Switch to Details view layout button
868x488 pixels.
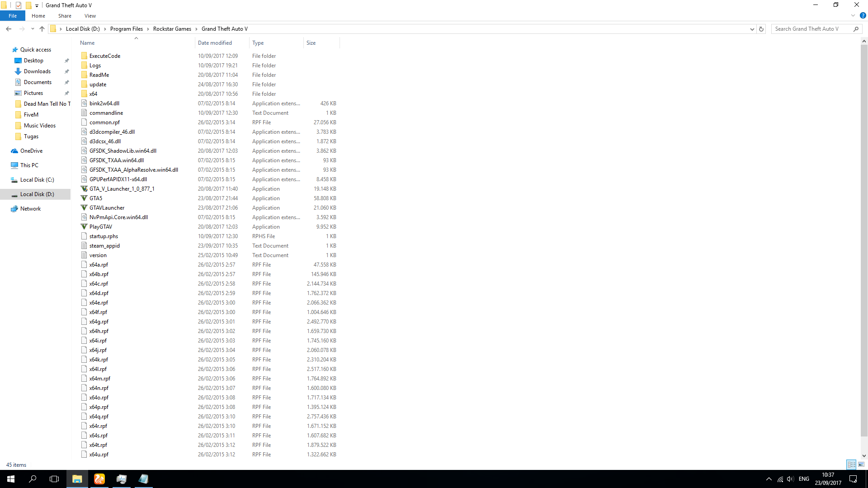pos(851,465)
